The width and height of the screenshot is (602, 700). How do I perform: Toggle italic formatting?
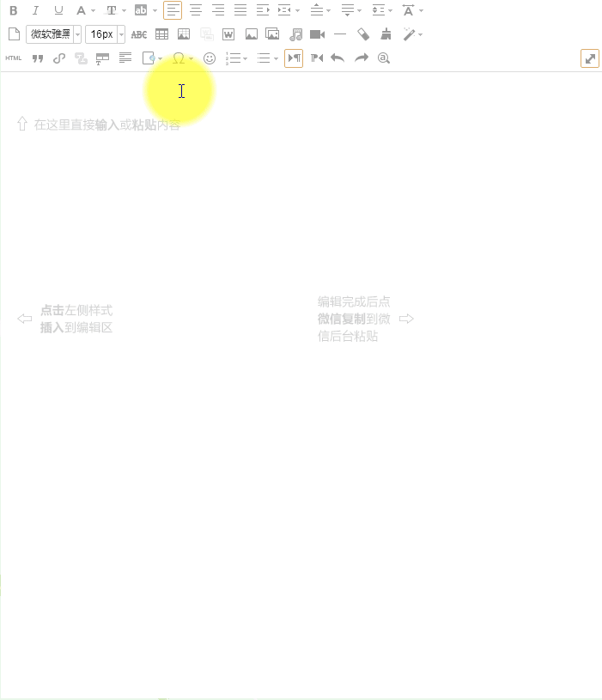36,10
